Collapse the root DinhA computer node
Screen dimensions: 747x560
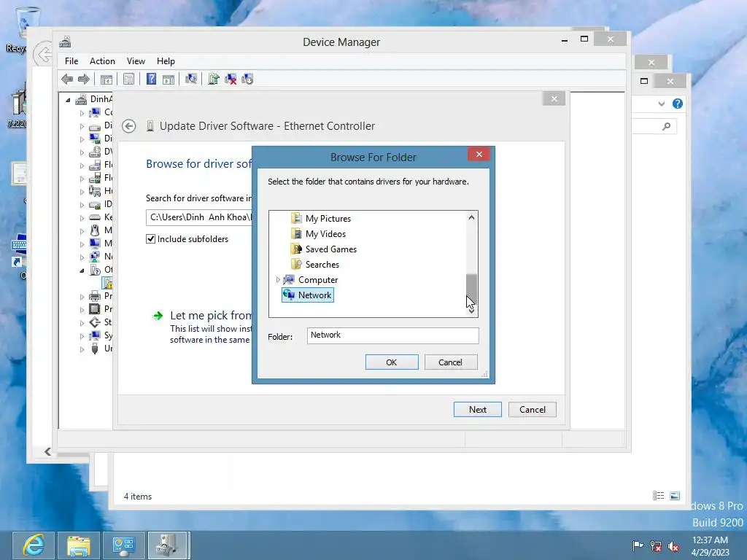pyautogui.click(x=68, y=99)
